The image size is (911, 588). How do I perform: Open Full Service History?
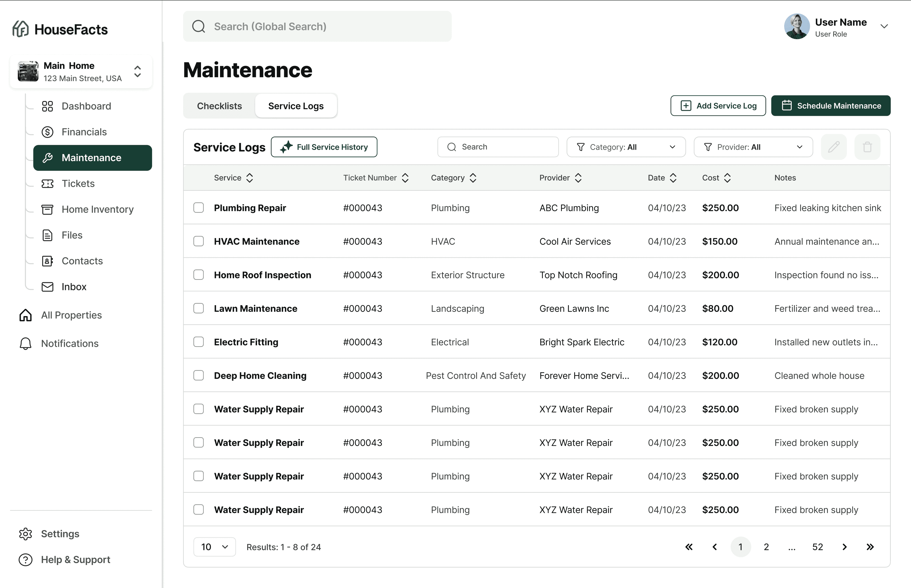click(x=324, y=147)
